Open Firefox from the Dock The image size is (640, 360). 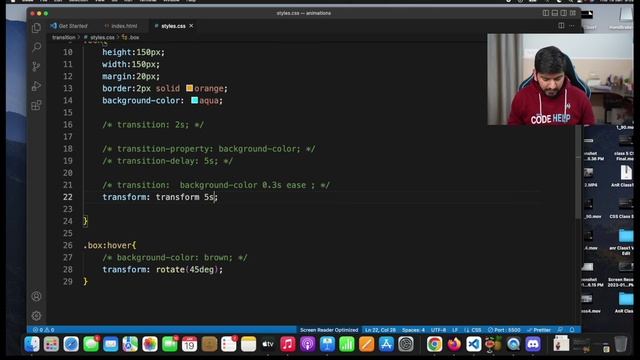pos(454,344)
